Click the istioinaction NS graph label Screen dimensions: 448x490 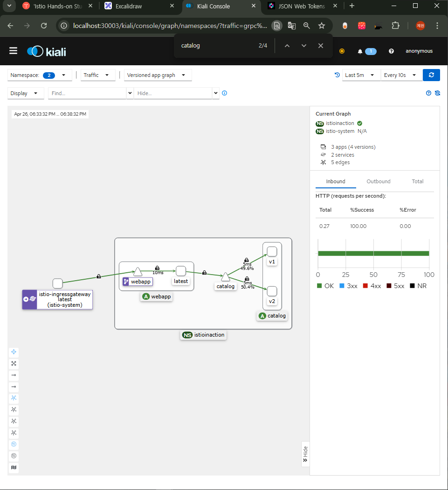click(203, 335)
